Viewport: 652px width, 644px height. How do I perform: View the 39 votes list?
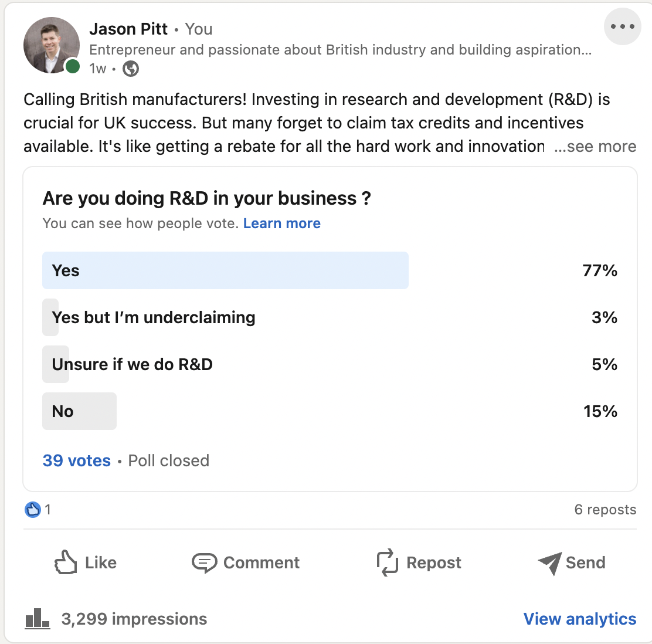[x=76, y=460]
